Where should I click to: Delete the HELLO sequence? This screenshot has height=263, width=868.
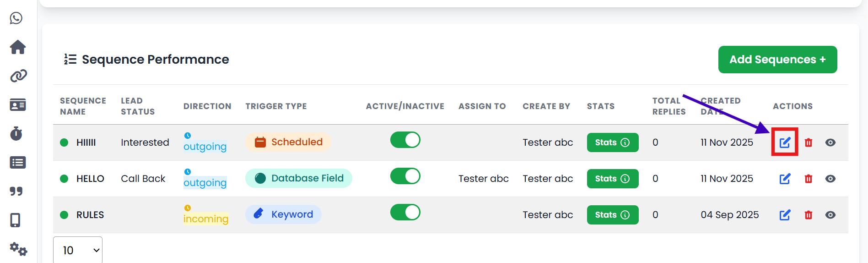point(809,179)
